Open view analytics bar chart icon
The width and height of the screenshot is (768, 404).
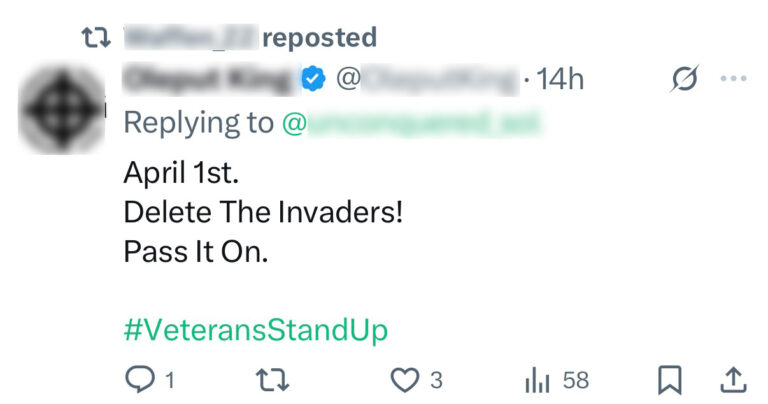(538, 380)
